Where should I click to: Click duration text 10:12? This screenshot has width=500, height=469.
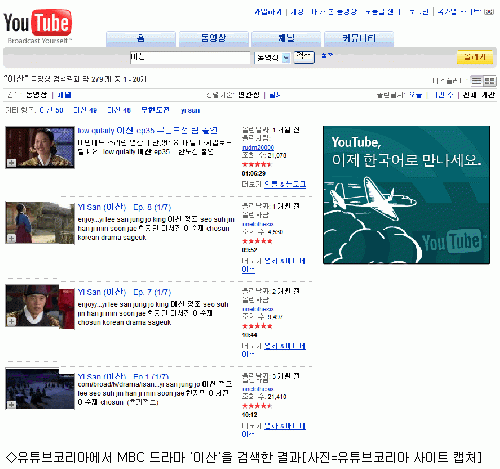point(249,415)
